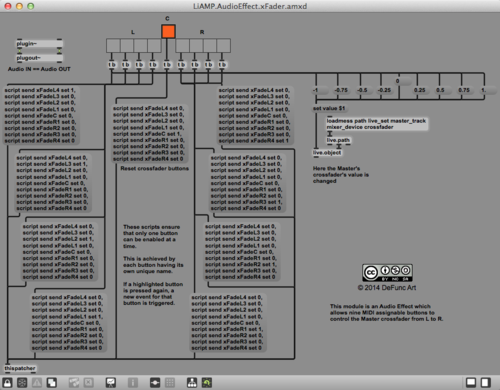500x390 pixels.
Task: Click the circular pattern icon beside the lock
Action: (x=22, y=382)
